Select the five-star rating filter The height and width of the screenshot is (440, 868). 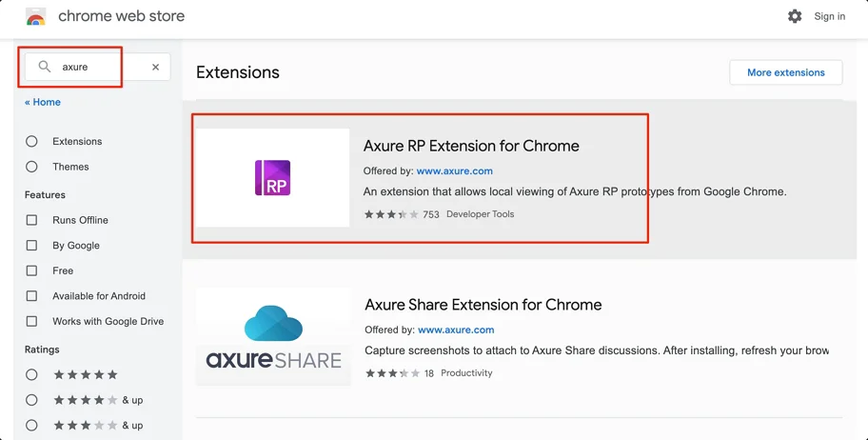(31, 374)
